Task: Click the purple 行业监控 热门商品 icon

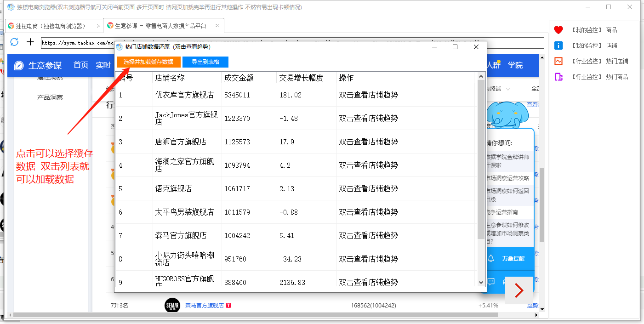Action: tap(559, 77)
